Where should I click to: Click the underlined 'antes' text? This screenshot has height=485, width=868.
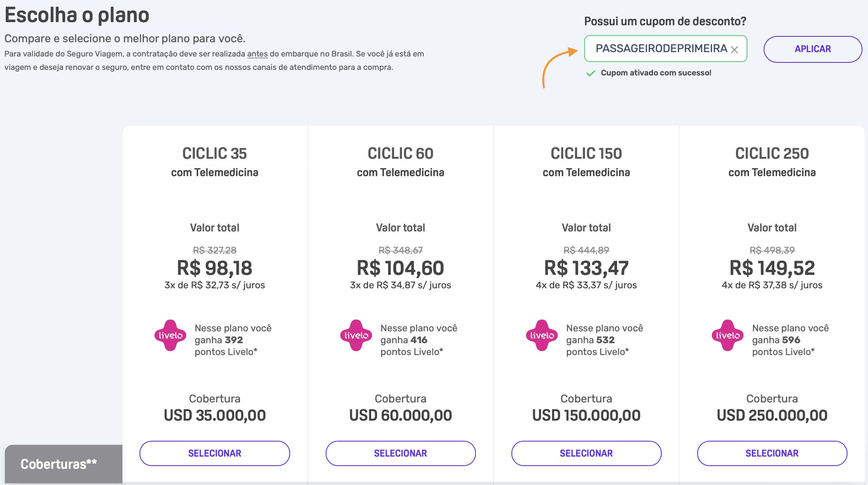257,54
